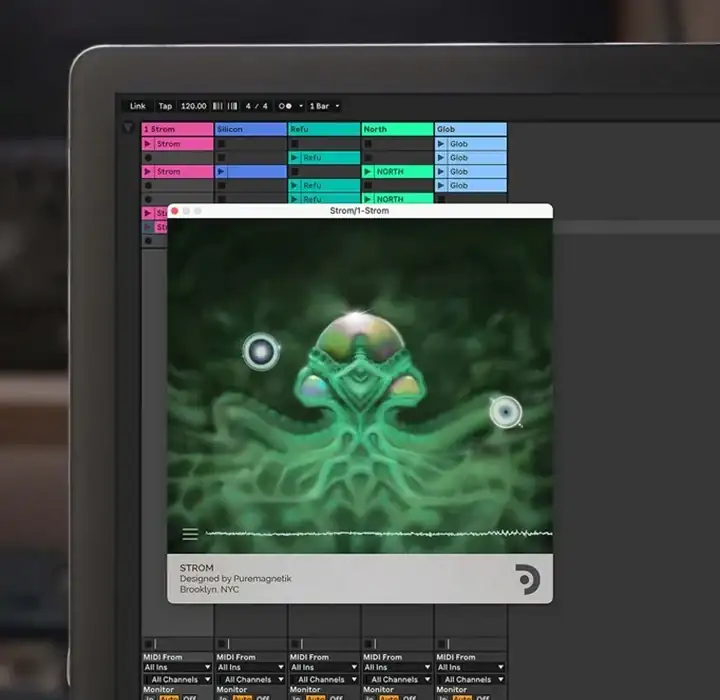Image resolution: width=720 pixels, height=700 pixels.
Task: Click the "Designed by Puremagnetik" text
Action: click(x=236, y=579)
